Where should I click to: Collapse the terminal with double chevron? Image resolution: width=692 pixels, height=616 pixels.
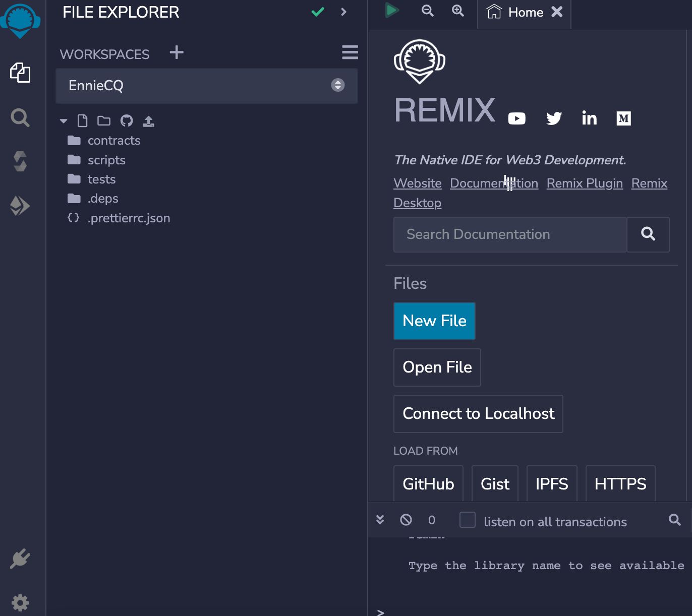380,520
